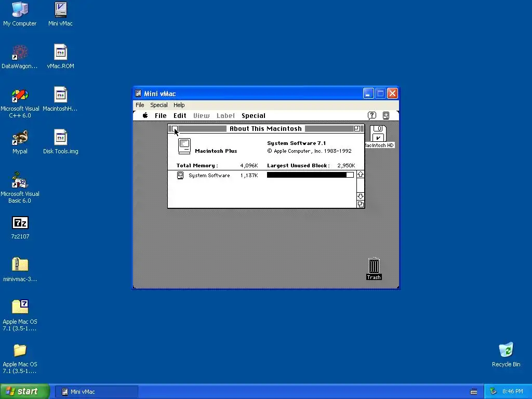Open the Windows Special menu of Mini vMac

(159, 105)
